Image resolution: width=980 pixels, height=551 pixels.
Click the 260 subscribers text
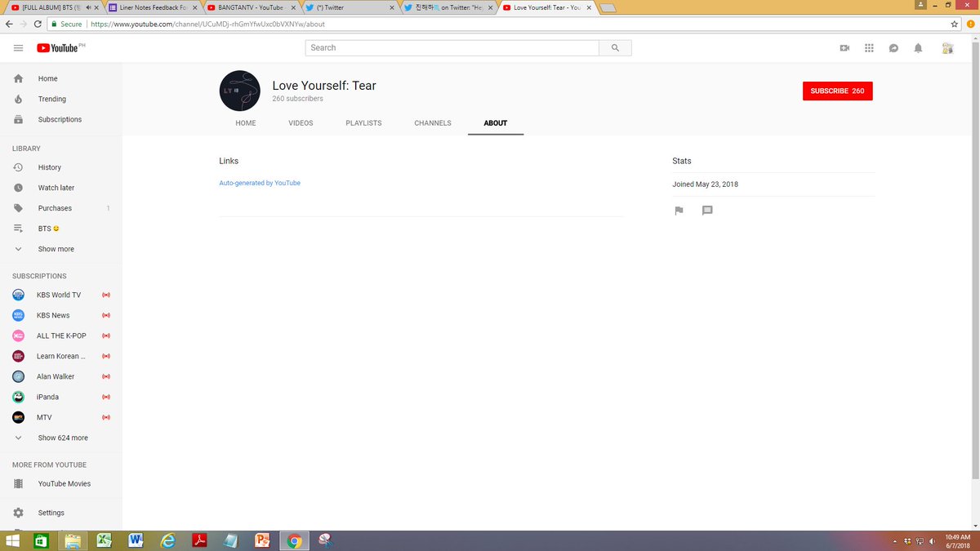(297, 99)
